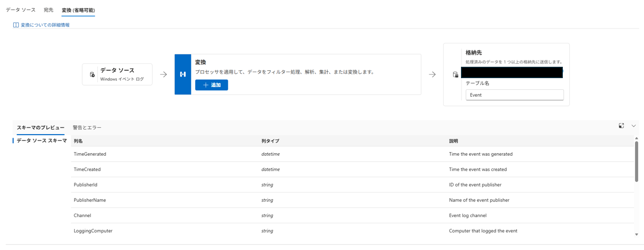Select the PublisherId column name
Image resolution: width=644 pixels, height=250 pixels.
pos(86,185)
